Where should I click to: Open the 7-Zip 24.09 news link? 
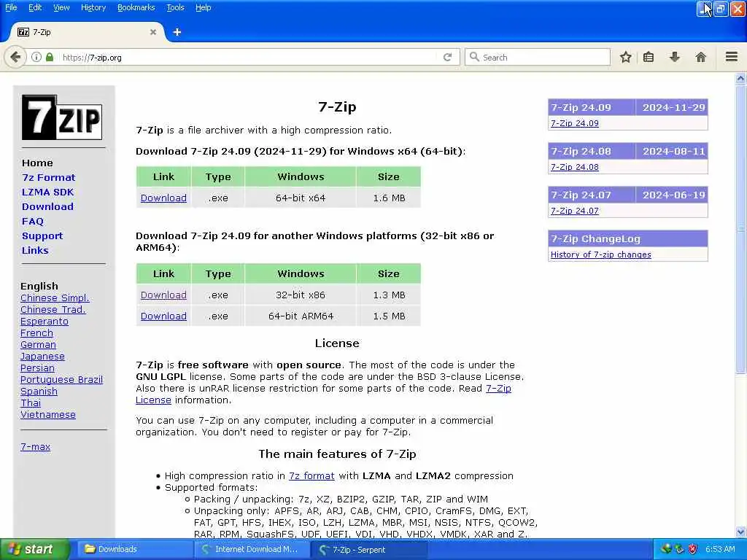[575, 123]
